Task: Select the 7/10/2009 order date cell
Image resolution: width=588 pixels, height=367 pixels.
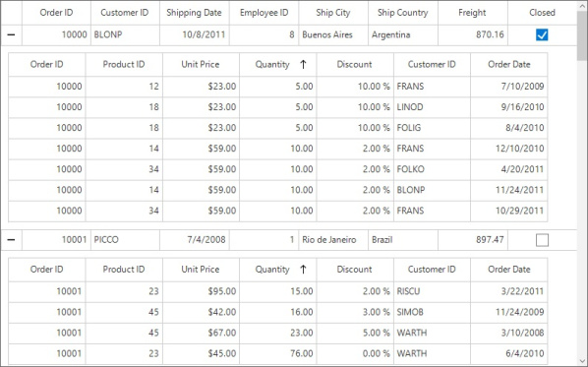Action: [509, 87]
